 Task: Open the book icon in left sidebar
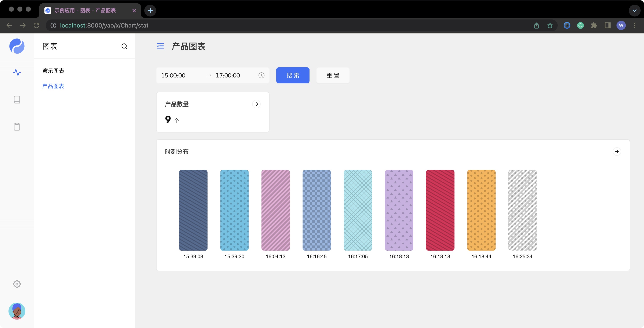17,99
